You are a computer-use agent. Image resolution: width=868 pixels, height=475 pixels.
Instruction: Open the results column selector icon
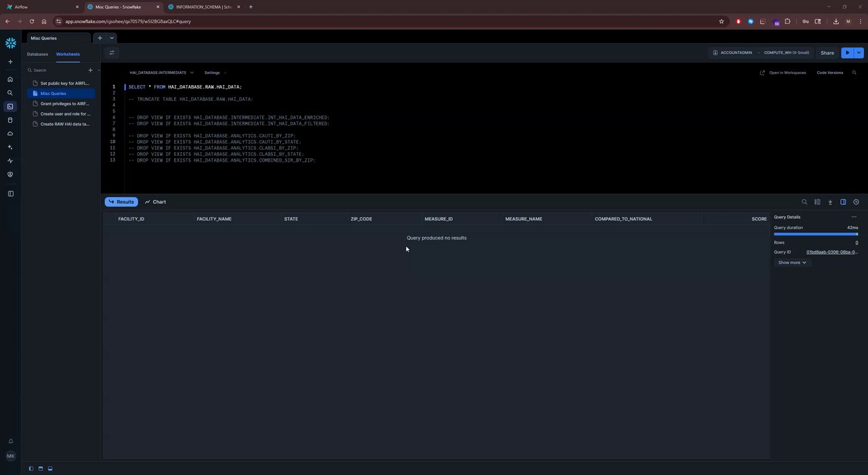point(817,202)
